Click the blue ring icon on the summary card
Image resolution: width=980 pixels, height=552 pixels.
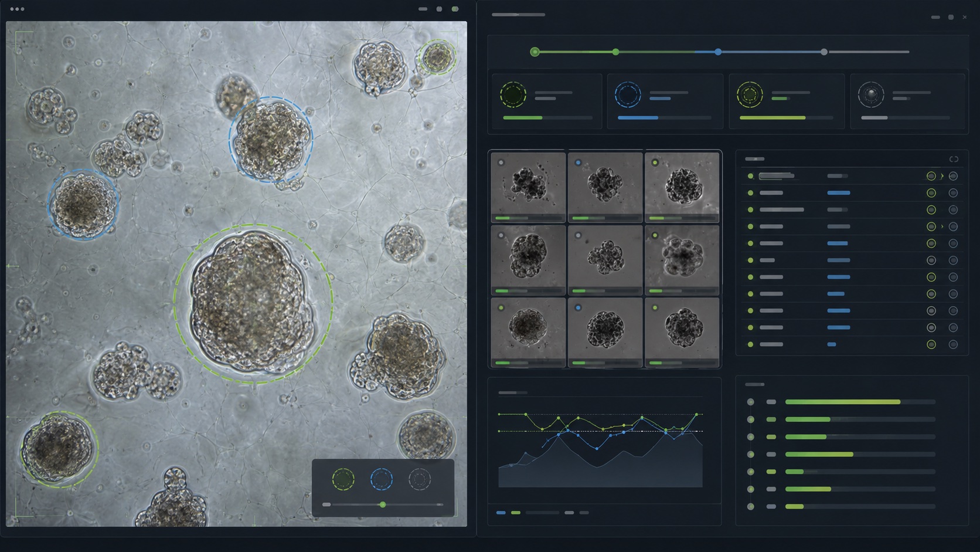pos(628,94)
